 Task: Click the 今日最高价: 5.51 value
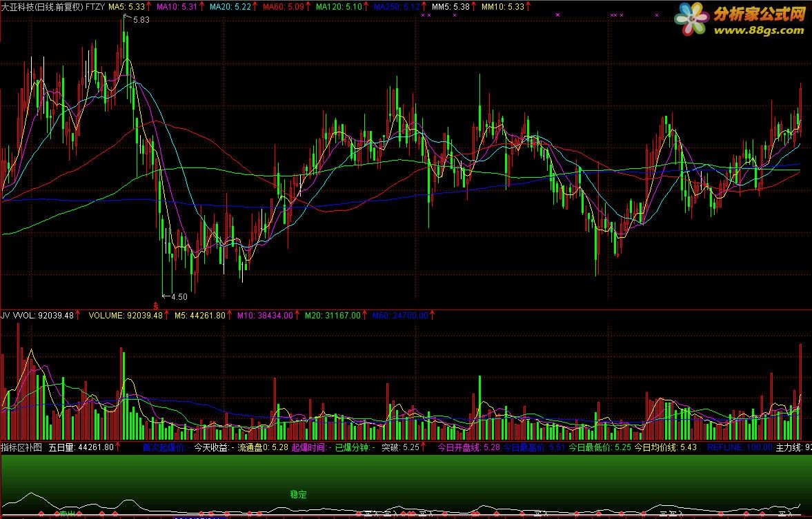534,447
